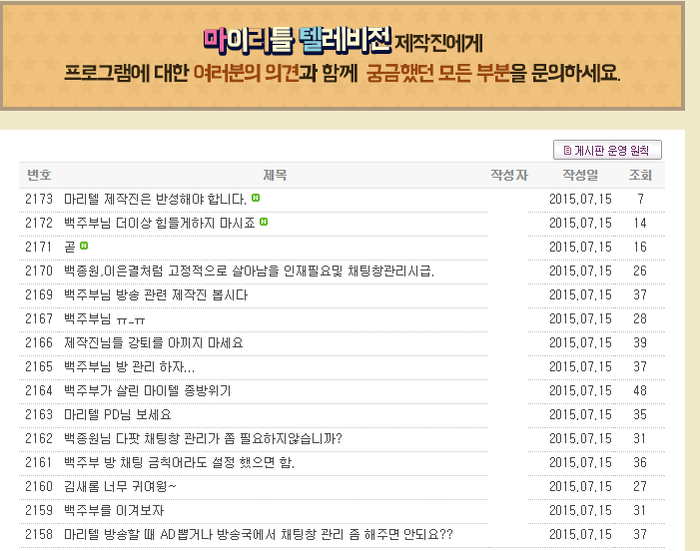Open post 마리텔 제작진은 반성해야 합니다
The width and height of the screenshot is (700, 551).
[x=155, y=199]
